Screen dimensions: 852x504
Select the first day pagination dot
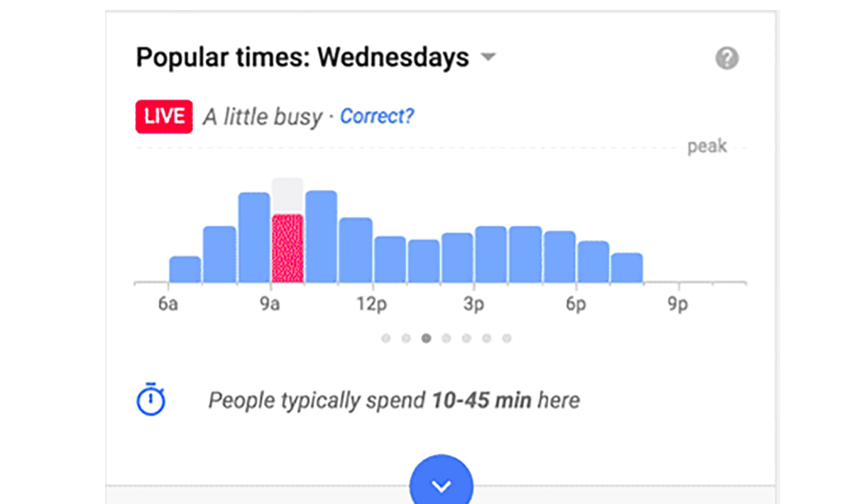[386, 339]
